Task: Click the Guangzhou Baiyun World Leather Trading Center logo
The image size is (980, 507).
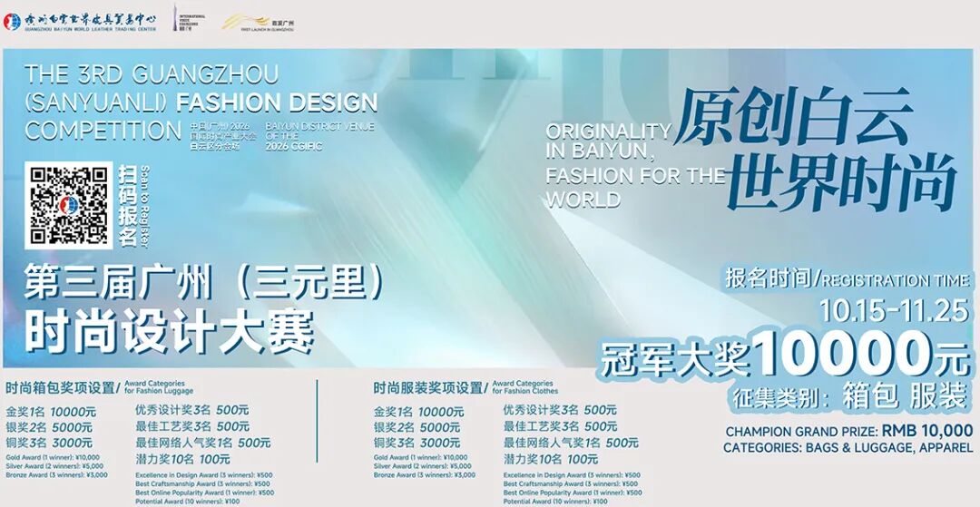Action: [80, 22]
